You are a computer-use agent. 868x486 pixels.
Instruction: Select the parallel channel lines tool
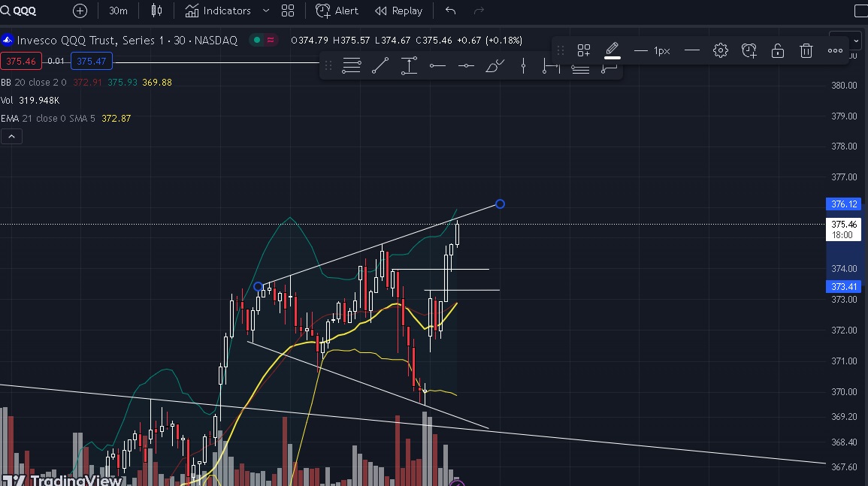coord(580,69)
